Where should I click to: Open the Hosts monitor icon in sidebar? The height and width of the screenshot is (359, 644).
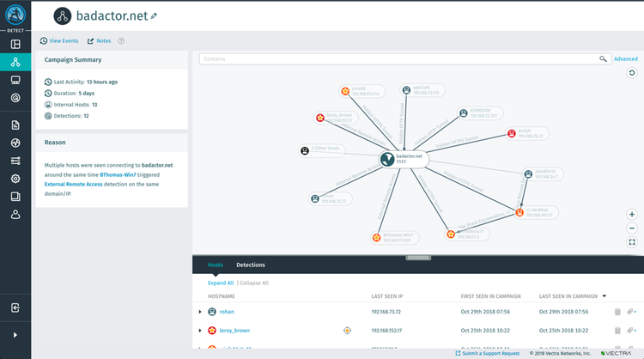point(15,80)
